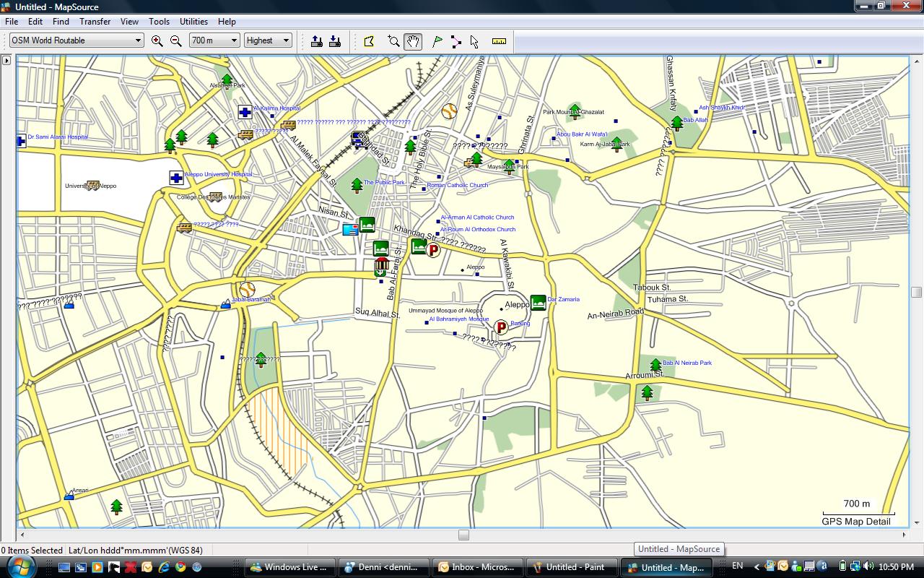Screen dimensions: 924x578
Task: Click the Dr Sami Alassi Hospital icon
Action: click(22, 141)
